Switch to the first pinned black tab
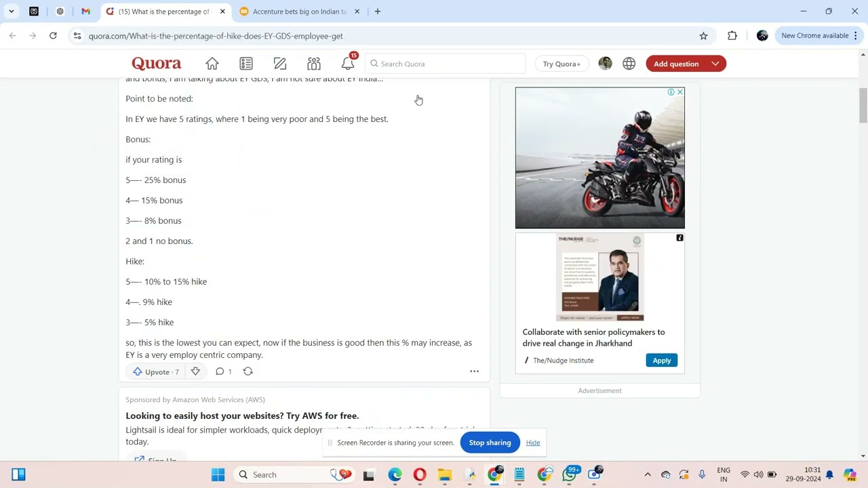The image size is (868, 488). 34,12
